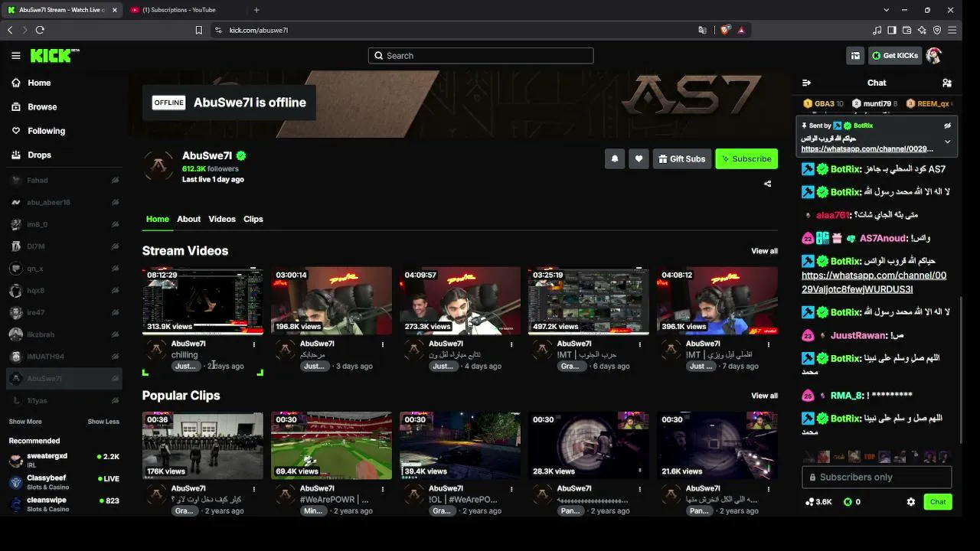
Task: Open Fahad channel in sidebar
Action: 64,181
